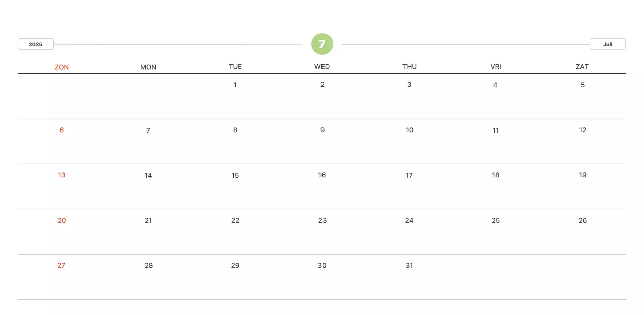Click the green month number 7 badge

tap(322, 44)
